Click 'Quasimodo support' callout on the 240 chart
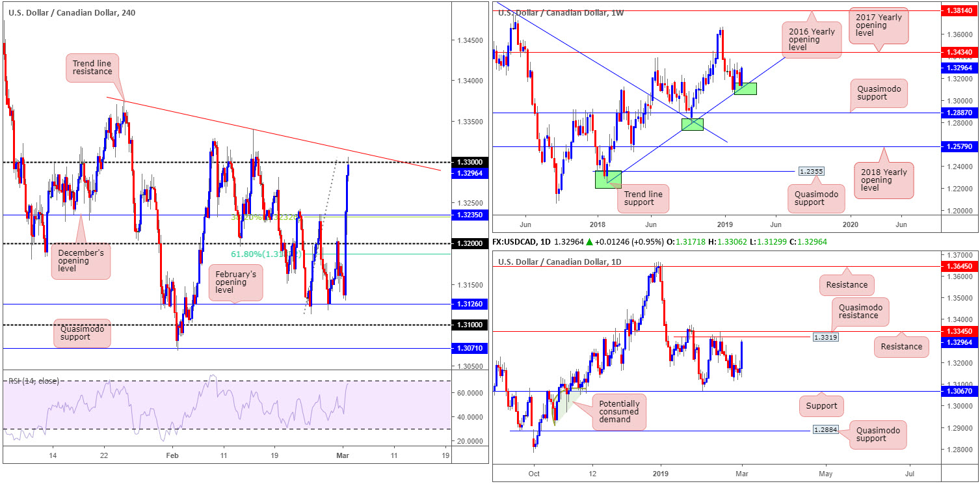 (82, 332)
